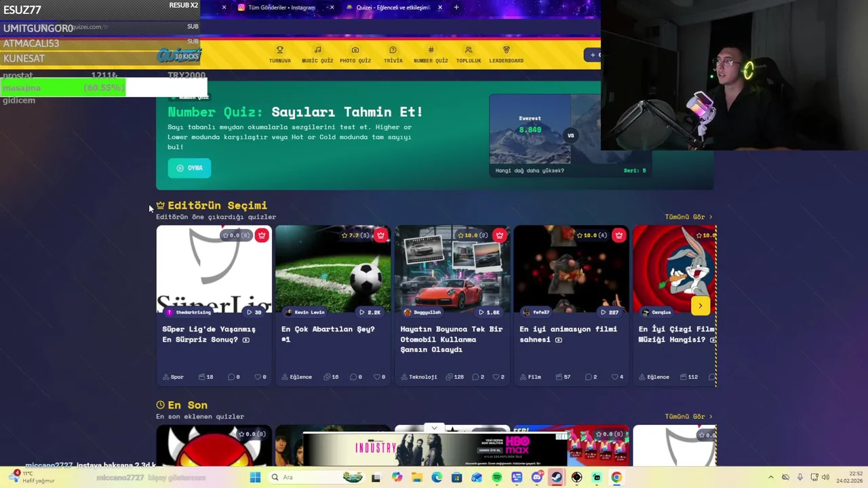Open Tümünü Gör for En Son

coord(688,416)
